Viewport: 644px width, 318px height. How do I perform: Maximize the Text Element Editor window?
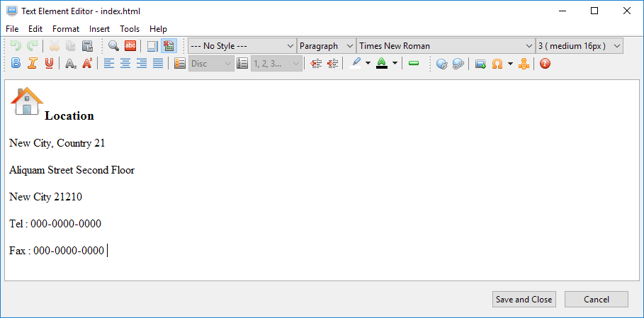(x=594, y=11)
